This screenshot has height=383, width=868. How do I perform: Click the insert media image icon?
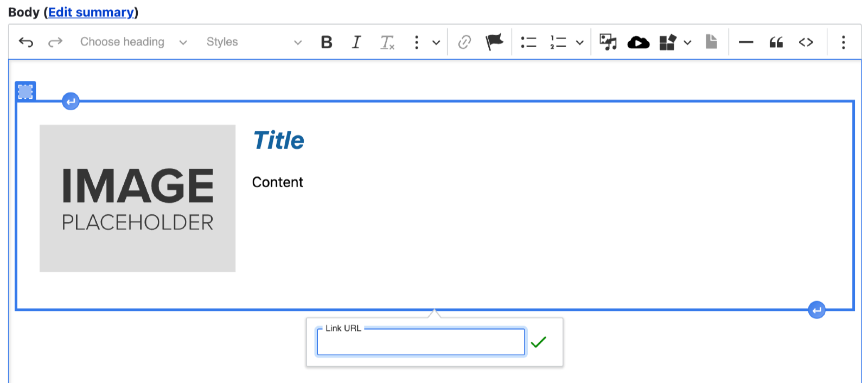608,42
